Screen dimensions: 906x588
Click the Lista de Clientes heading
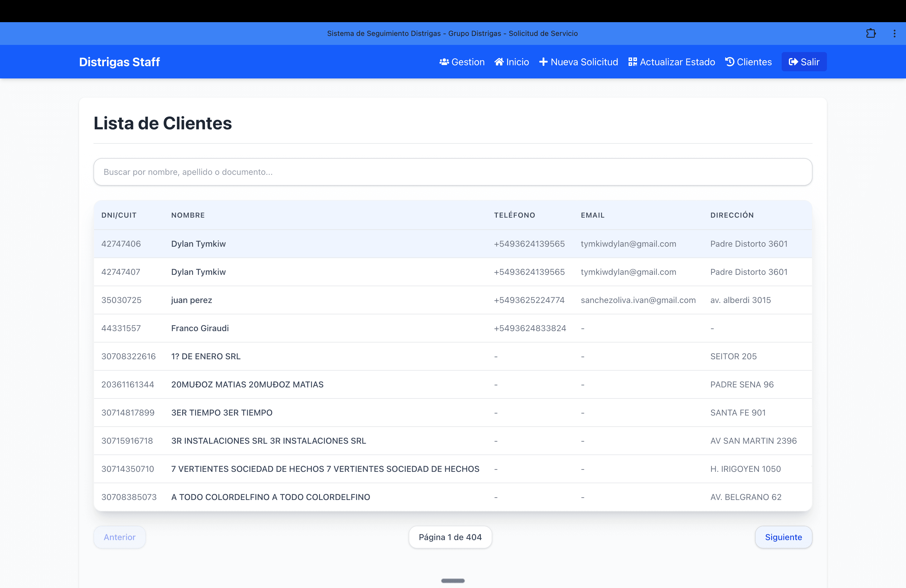tap(163, 123)
